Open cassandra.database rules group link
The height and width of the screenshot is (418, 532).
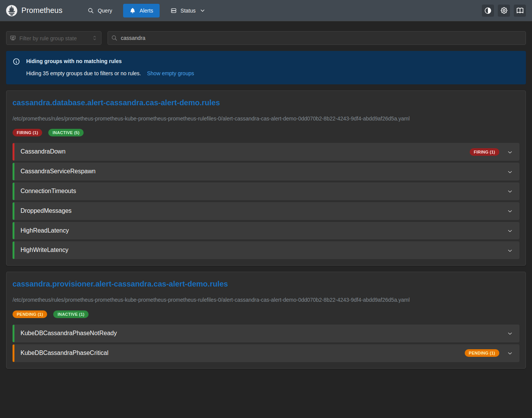click(116, 103)
